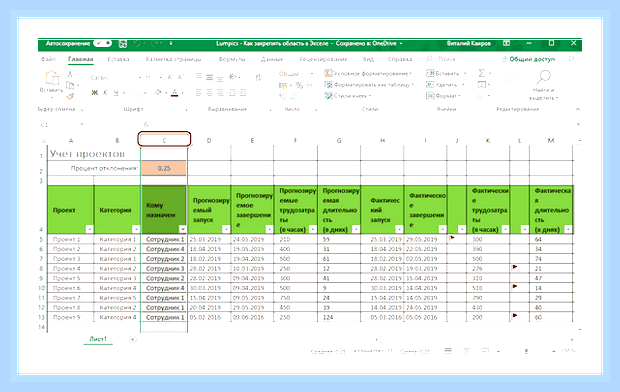Open the Вид tab

pyautogui.click(x=368, y=59)
